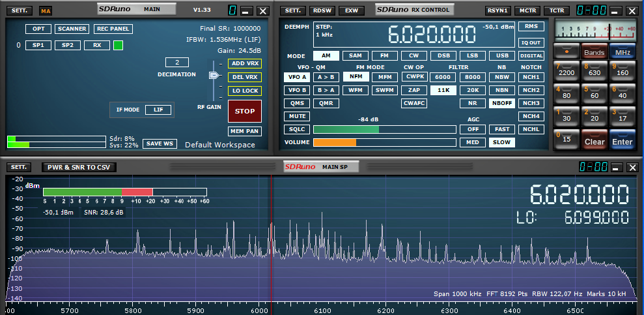The height and width of the screenshot is (315, 644).
Task: Select the 160 band keypad key
Action: pyautogui.click(x=623, y=72)
